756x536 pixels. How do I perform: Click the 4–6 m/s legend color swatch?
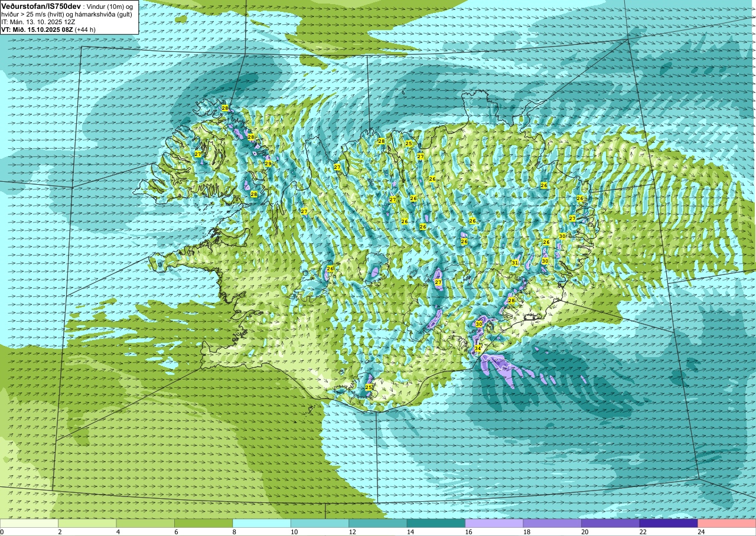(145, 523)
